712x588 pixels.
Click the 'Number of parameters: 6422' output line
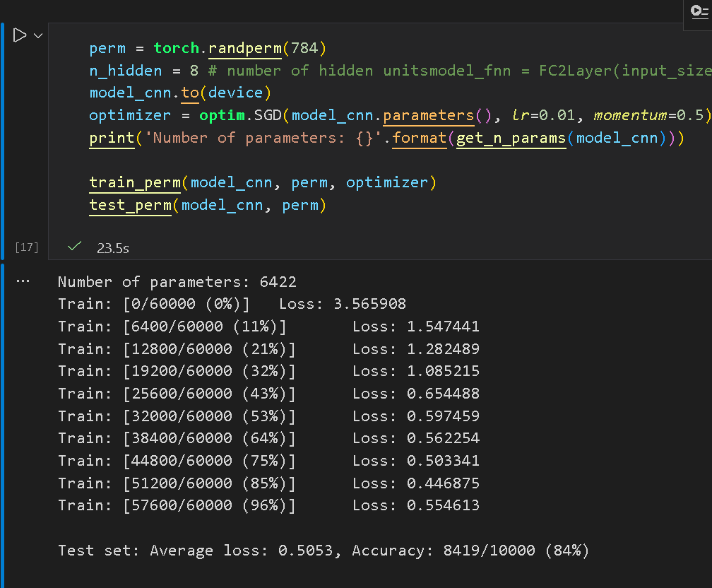click(x=177, y=282)
